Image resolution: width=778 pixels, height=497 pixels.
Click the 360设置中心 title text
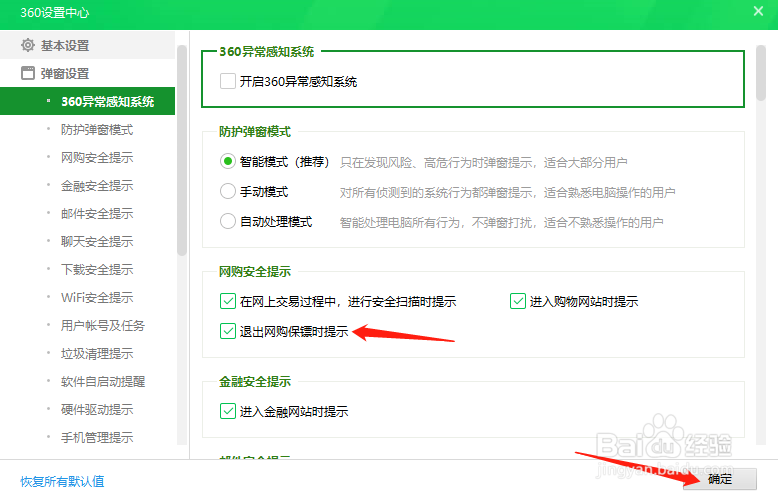point(55,12)
